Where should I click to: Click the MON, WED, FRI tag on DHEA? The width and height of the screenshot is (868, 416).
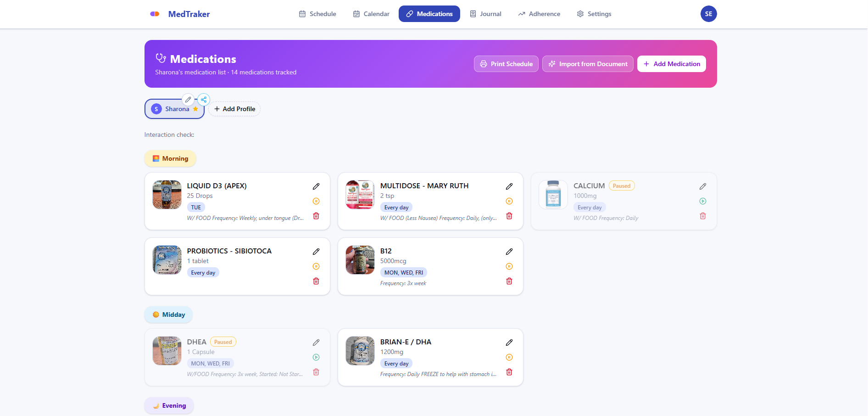tap(211, 364)
